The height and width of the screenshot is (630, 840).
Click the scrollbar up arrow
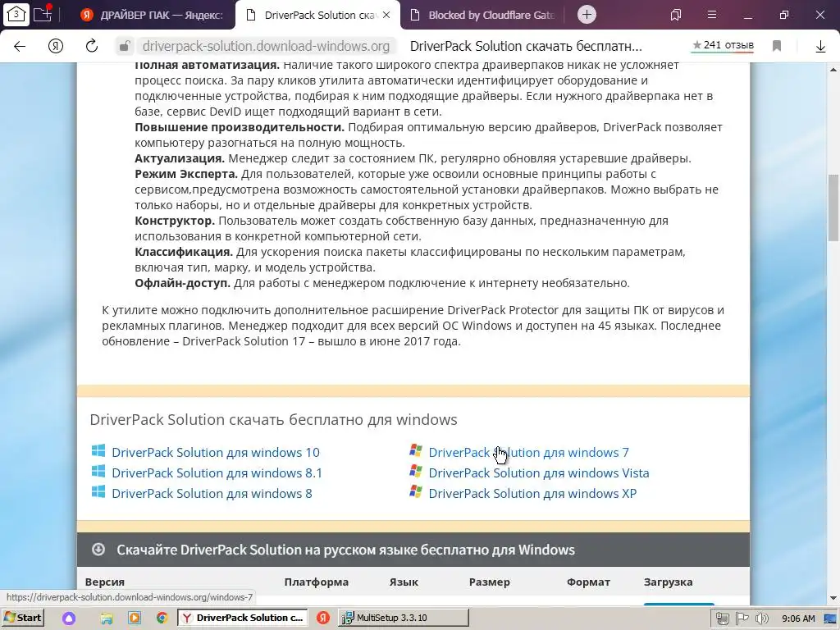833,71
